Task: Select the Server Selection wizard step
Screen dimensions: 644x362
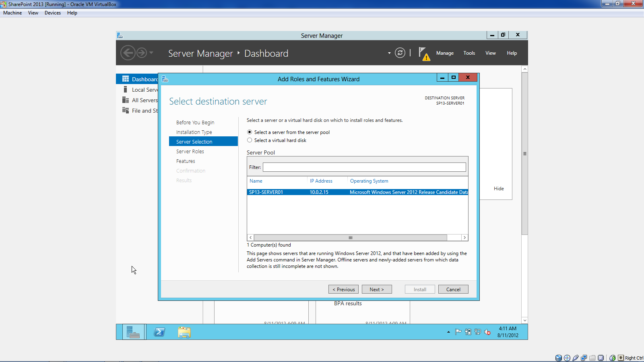Action: click(x=203, y=142)
